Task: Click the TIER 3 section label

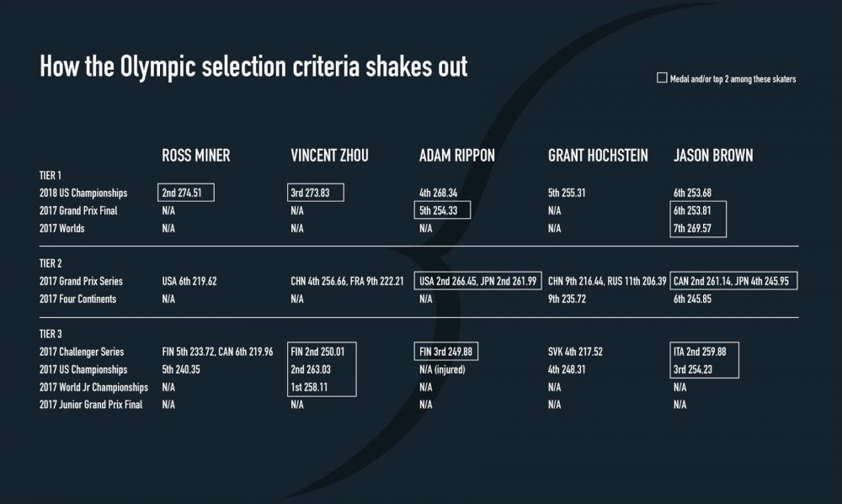Action: click(52, 334)
